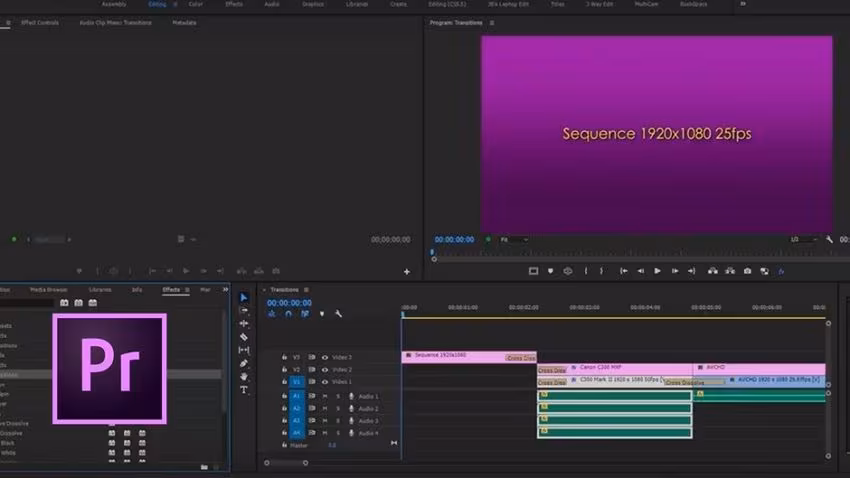This screenshot has height=478, width=850.
Task: Switch to the Audio workspace
Action: tap(272, 4)
